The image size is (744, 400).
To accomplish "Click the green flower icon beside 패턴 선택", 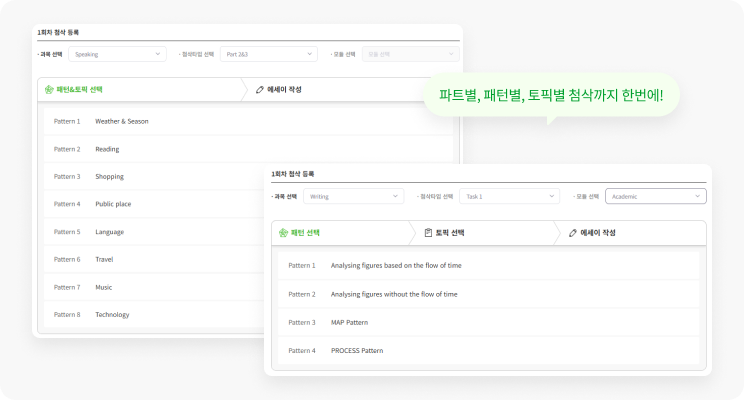I will (283, 233).
